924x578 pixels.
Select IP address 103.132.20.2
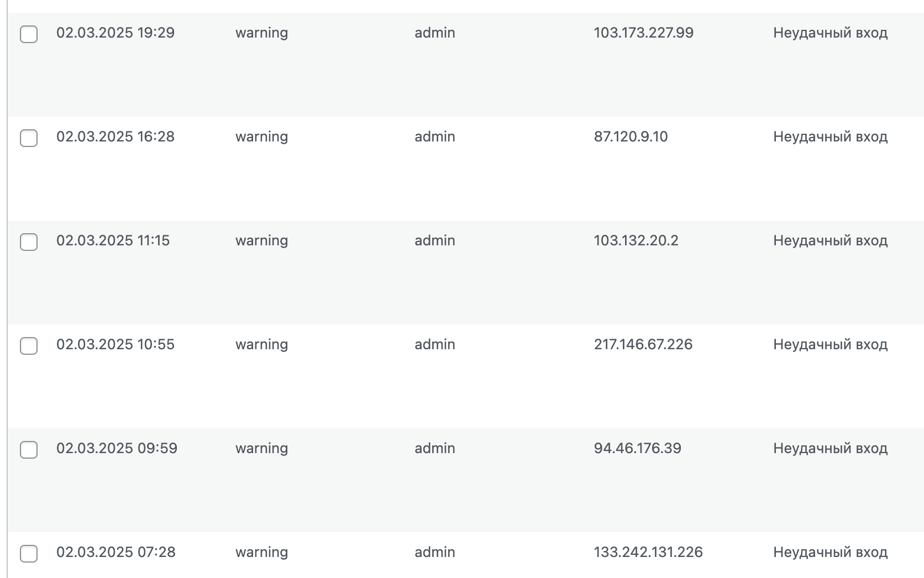(x=636, y=241)
